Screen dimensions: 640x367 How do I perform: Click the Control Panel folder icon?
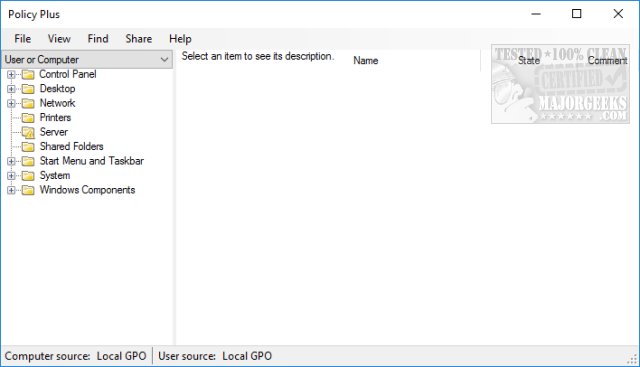28,74
